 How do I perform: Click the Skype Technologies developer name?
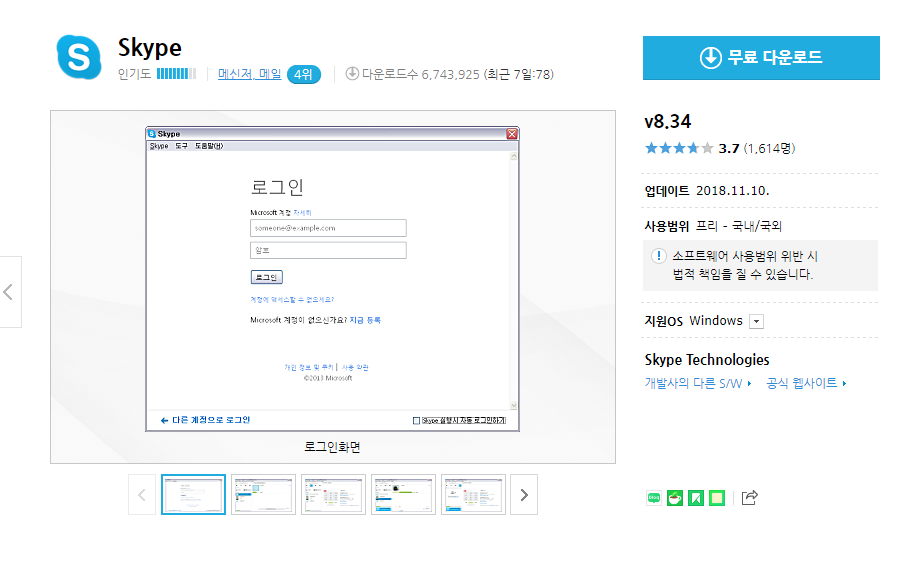point(707,359)
